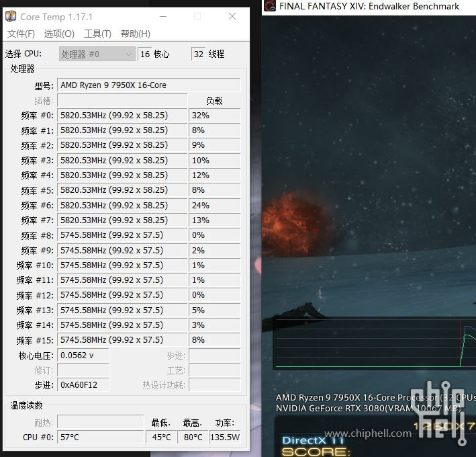This screenshot has width=476, height=457.
Task: Click the 12% load value for core #4
Action: click(215, 175)
